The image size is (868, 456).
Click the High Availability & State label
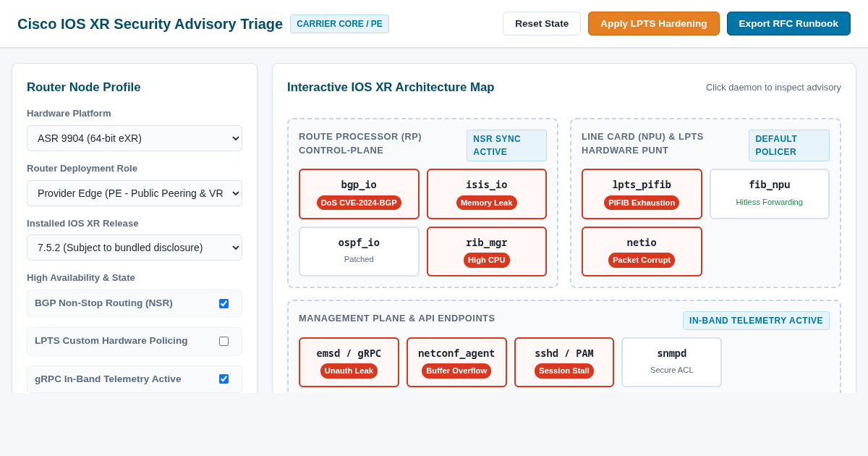pos(81,278)
